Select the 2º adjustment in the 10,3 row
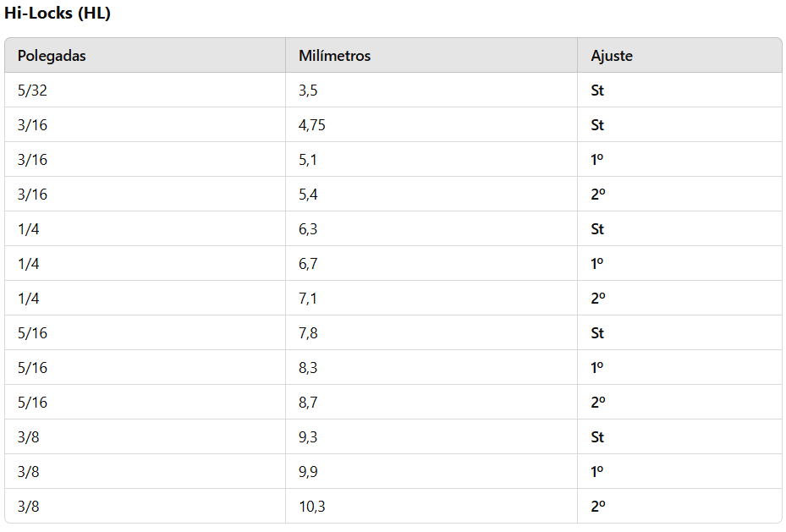Screen dimensions: 786x532 point(597,507)
